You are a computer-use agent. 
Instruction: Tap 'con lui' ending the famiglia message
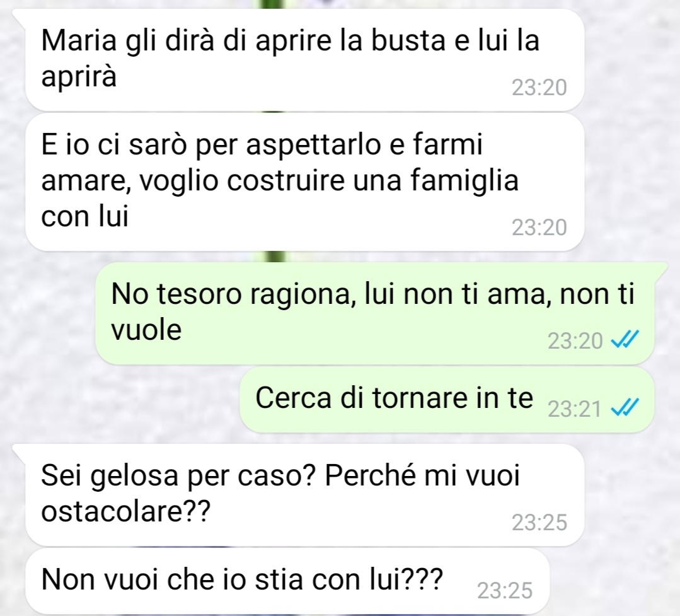(x=84, y=216)
